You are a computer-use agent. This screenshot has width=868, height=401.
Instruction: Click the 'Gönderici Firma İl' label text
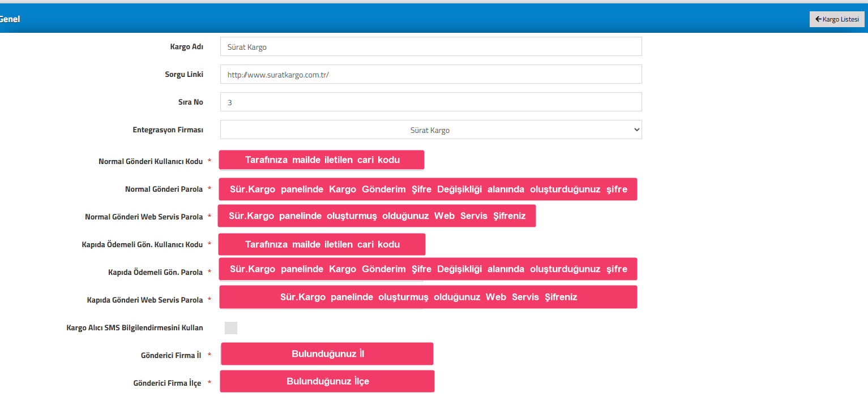pos(170,356)
